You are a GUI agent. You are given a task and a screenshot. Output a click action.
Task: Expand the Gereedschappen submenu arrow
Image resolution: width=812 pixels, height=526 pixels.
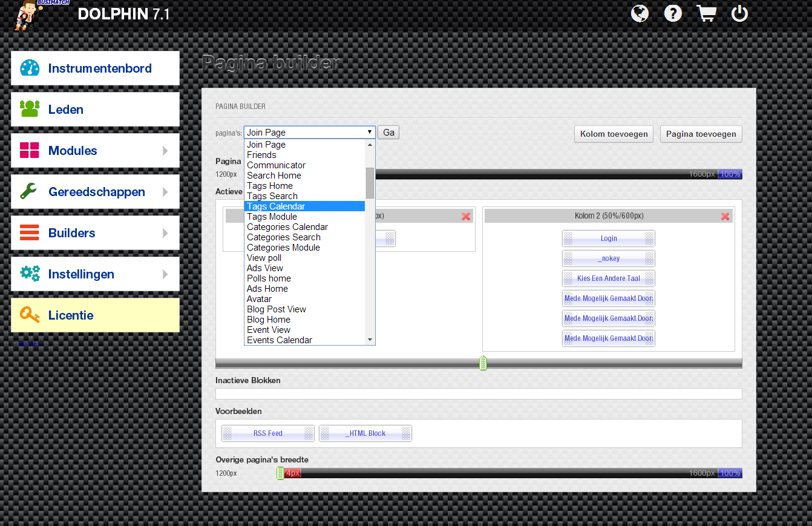coord(165,192)
